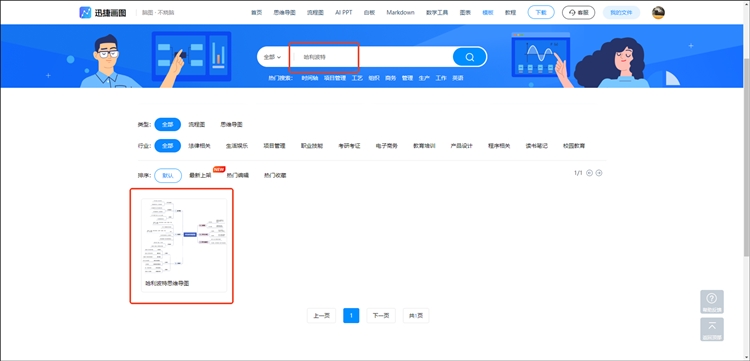Click 下一页 pagination button
Screen dimensions: 750x361
pos(381,316)
